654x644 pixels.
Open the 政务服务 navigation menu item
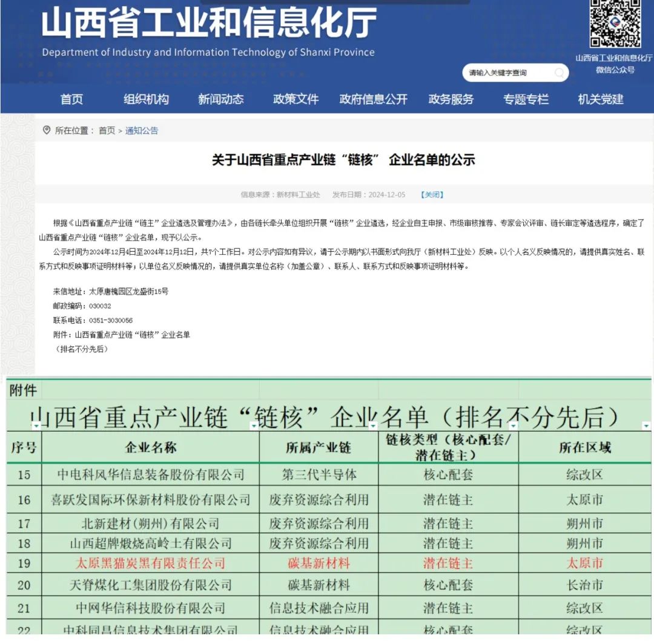451,100
